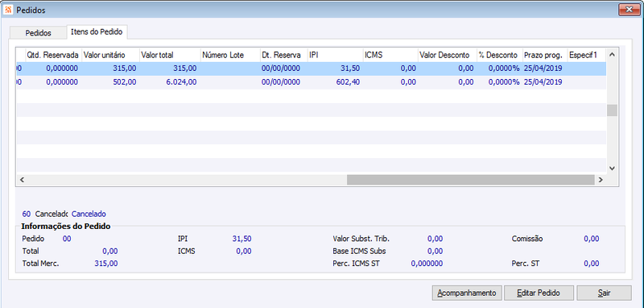Select the row with Valor total 315,00
This screenshot has height=308, width=644.
coord(312,69)
